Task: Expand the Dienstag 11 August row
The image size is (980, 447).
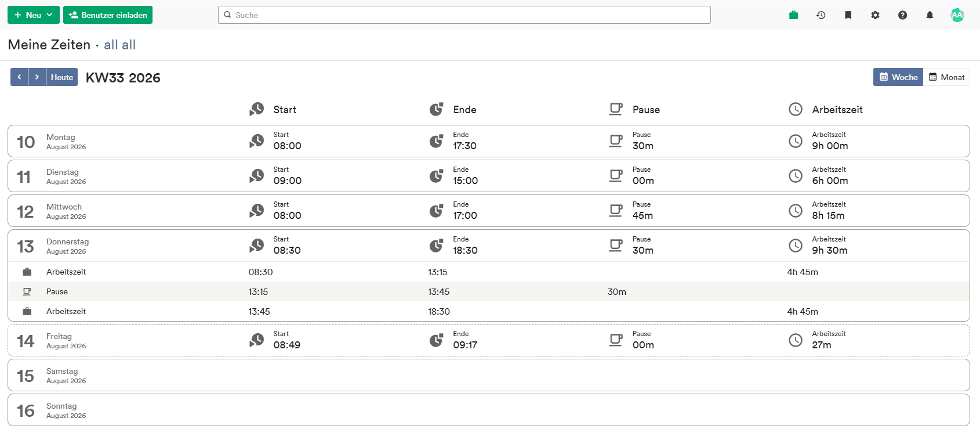Action: [x=489, y=176]
